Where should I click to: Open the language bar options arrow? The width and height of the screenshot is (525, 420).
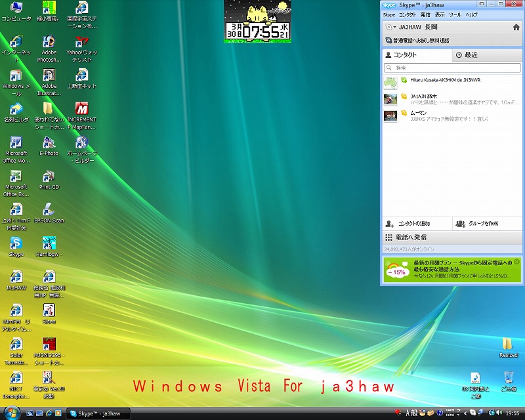pyautogui.click(x=459, y=415)
